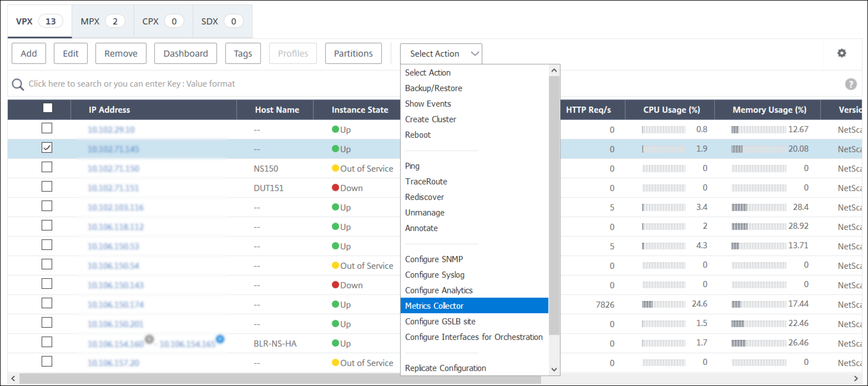The image size is (868, 386).
Task: Check the first row checkbox 10.102.29.10
Action: pos(47,128)
